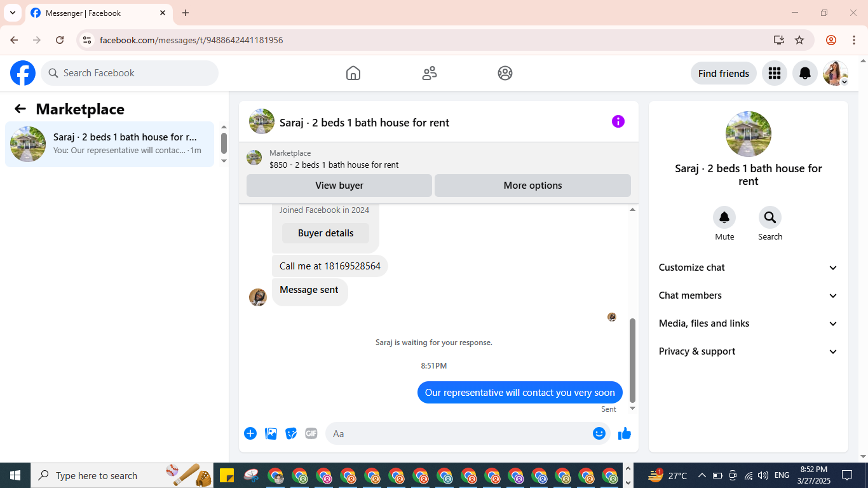The width and height of the screenshot is (868, 488).
Task: Bookmark this page with the star
Action: coord(799,40)
